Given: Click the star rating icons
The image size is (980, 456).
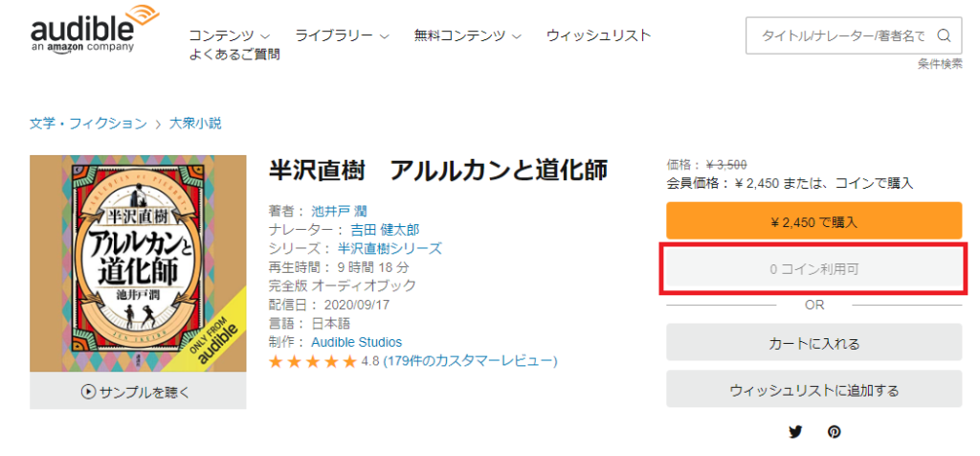Looking at the screenshot, I should (313, 361).
